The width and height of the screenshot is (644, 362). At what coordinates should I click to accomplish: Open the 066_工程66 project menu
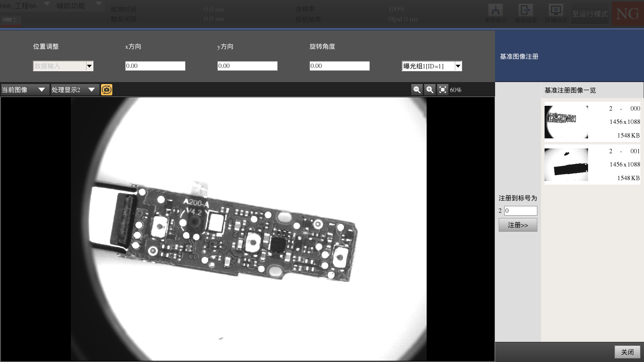(x=24, y=6)
